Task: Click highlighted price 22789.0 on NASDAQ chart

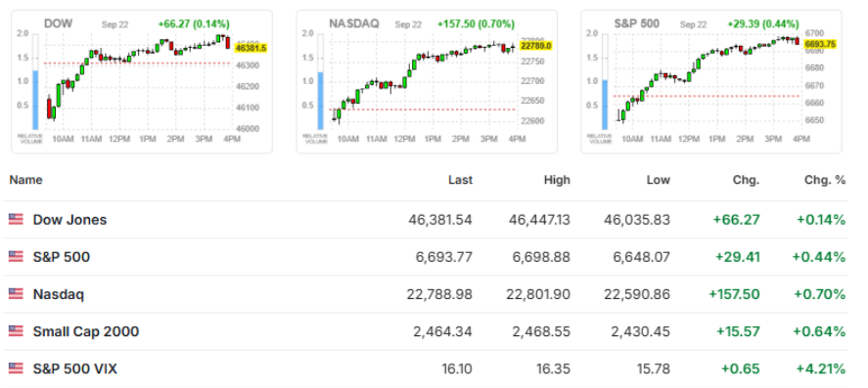Action: [x=536, y=46]
